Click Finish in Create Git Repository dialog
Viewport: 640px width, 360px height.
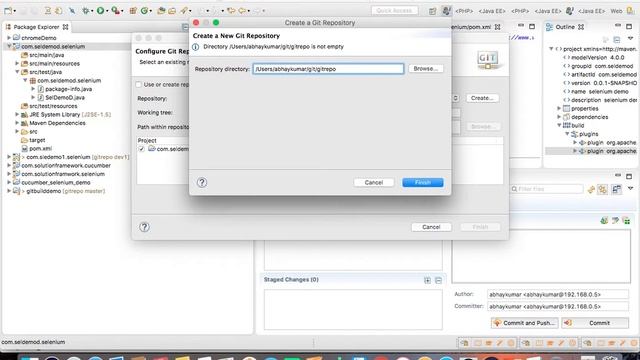[423, 182]
